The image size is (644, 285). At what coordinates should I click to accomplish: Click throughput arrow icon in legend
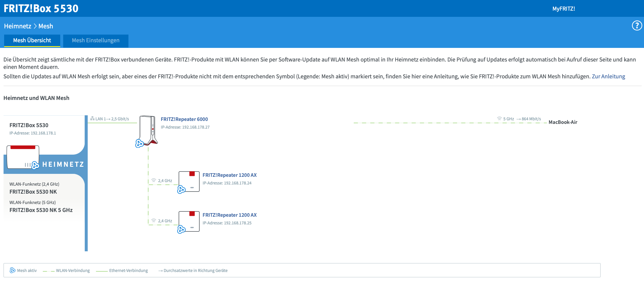coord(160,271)
